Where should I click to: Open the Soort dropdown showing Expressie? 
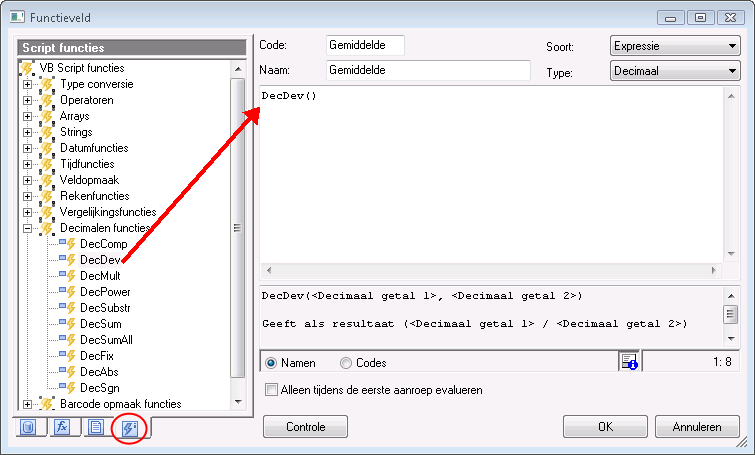pos(675,46)
